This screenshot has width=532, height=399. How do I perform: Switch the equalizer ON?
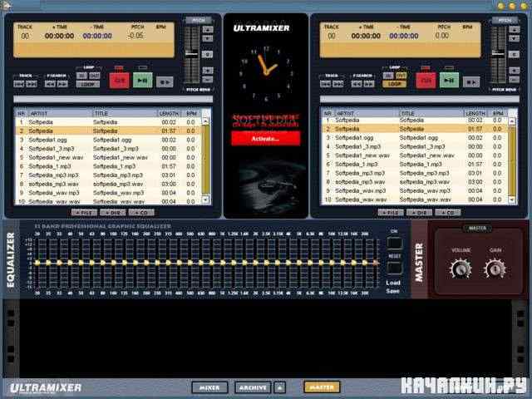(x=395, y=243)
